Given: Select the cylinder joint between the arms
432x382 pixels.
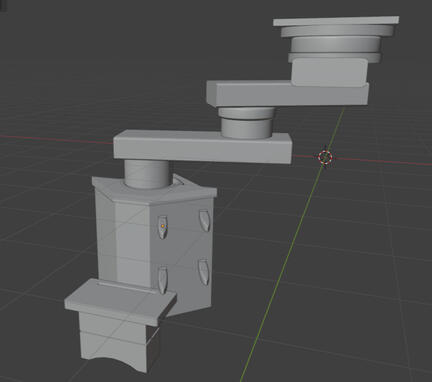Looking at the screenshot, I should pos(247,123).
